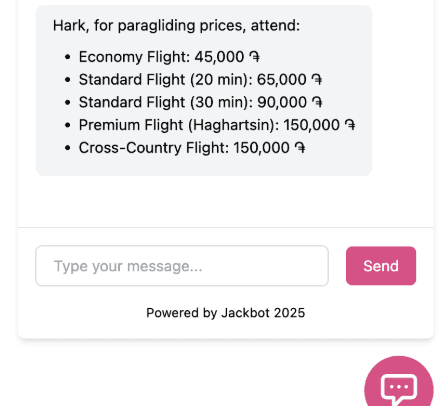Click the 45,000 price value

[219, 57]
